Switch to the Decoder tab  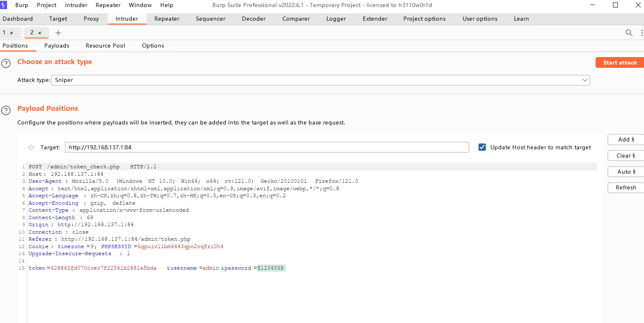click(x=254, y=19)
